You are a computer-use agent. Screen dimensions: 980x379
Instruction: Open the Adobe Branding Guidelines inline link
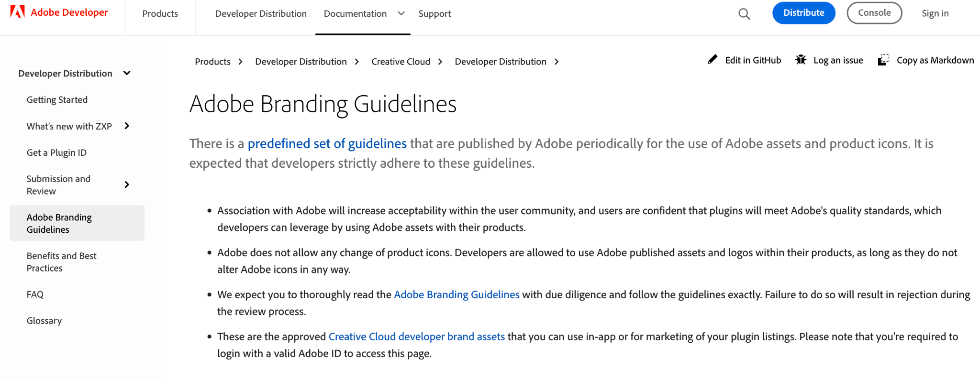pos(457,294)
